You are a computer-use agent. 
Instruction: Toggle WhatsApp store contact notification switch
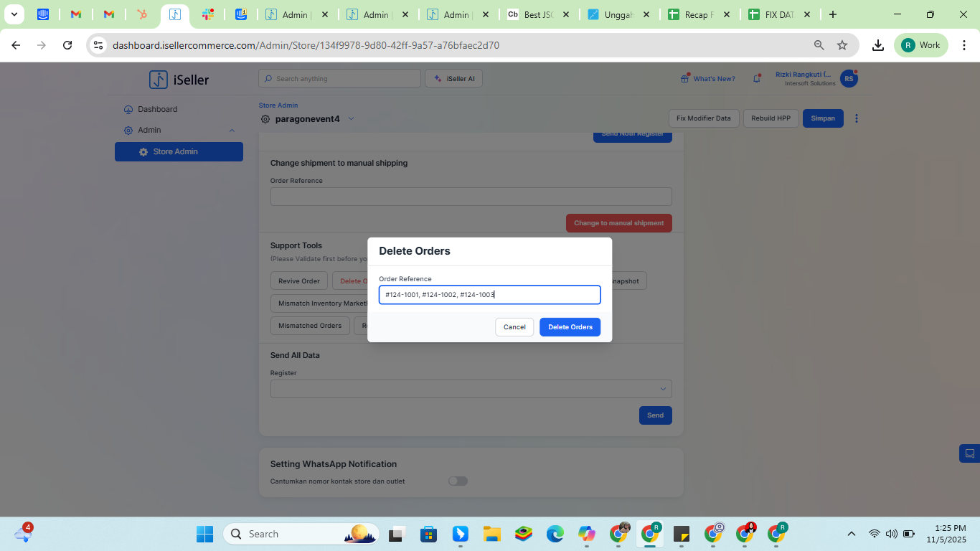[458, 481]
